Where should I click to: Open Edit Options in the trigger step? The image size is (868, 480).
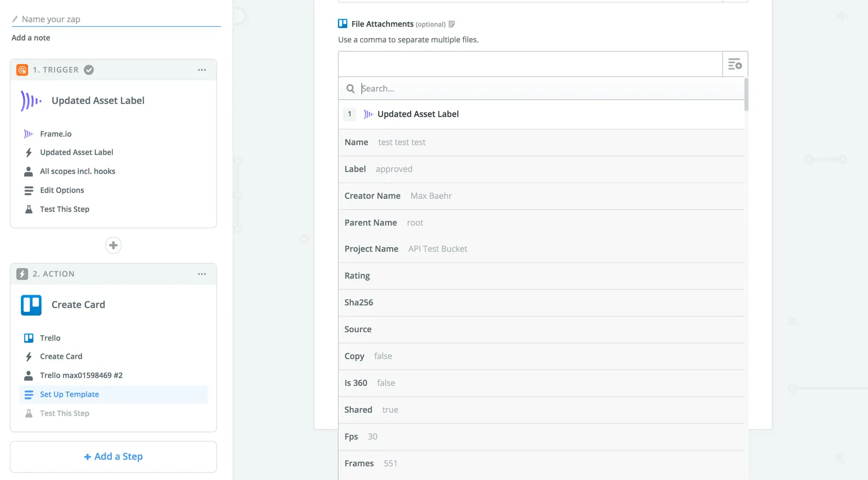coord(62,191)
